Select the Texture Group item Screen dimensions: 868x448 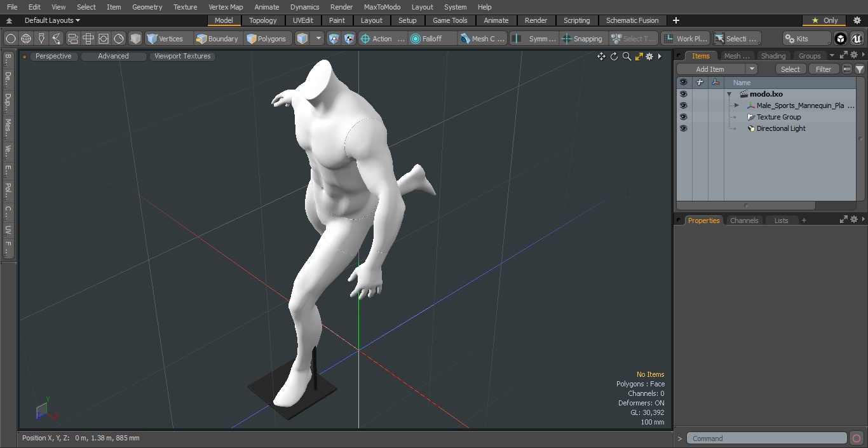click(x=778, y=117)
